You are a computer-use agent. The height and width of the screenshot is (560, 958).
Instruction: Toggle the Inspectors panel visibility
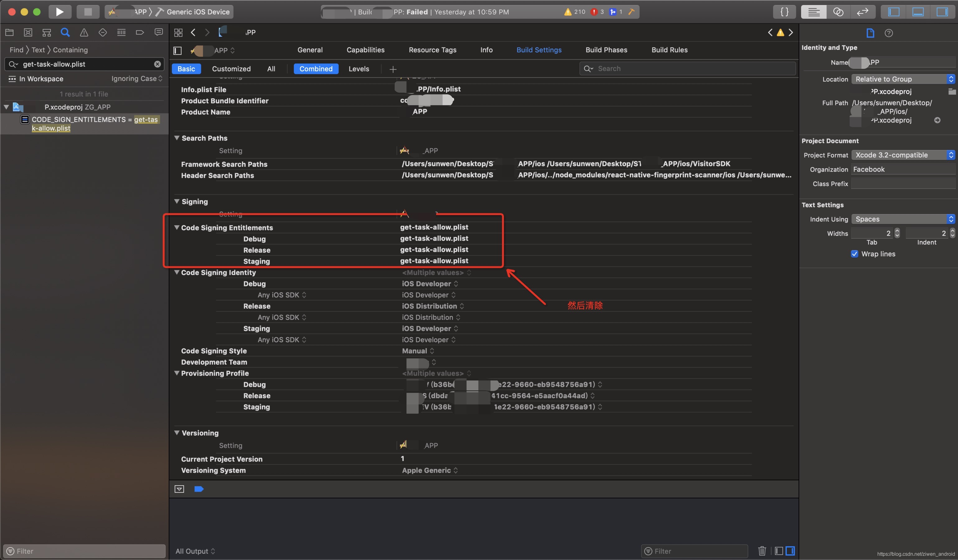pyautogui.click(x=942, y=12)
